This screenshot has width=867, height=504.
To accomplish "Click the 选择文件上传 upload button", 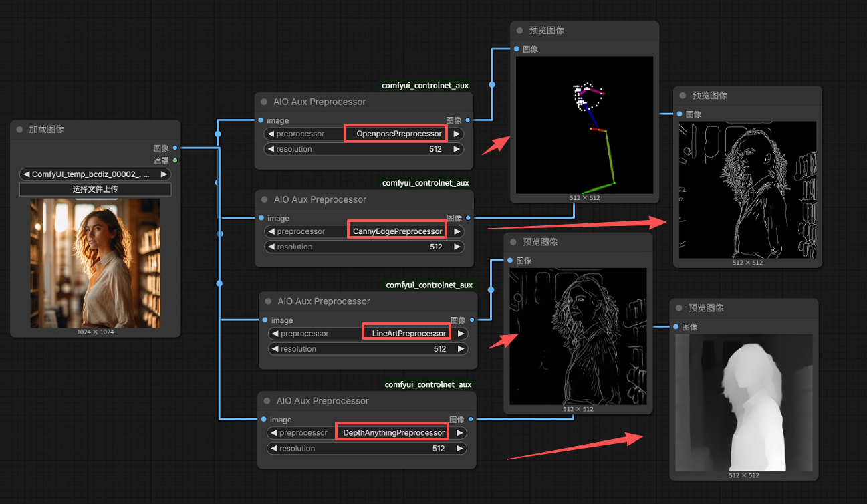I will pyautogui.click(x=95, y=189).
